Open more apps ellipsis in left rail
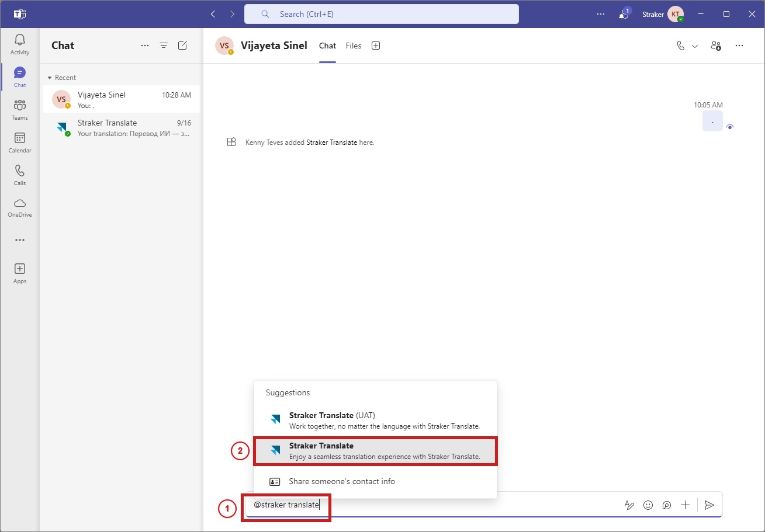The height and width of the screenshot is (532, 765). click(20, 240)
